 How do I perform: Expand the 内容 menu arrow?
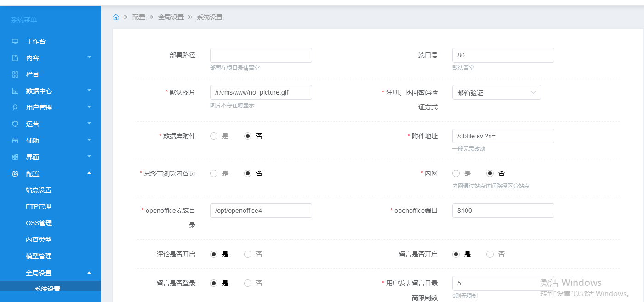point(89,57)
